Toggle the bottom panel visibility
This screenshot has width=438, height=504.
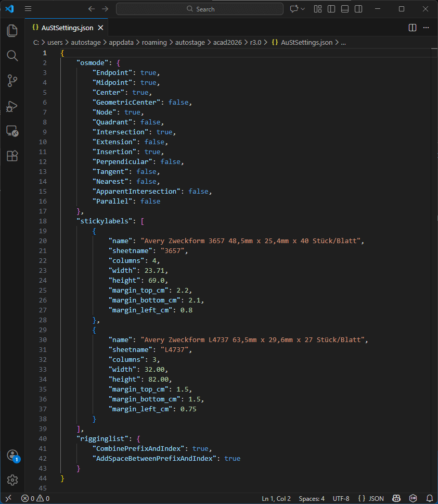pyautogui.click(x=345, y=9)
